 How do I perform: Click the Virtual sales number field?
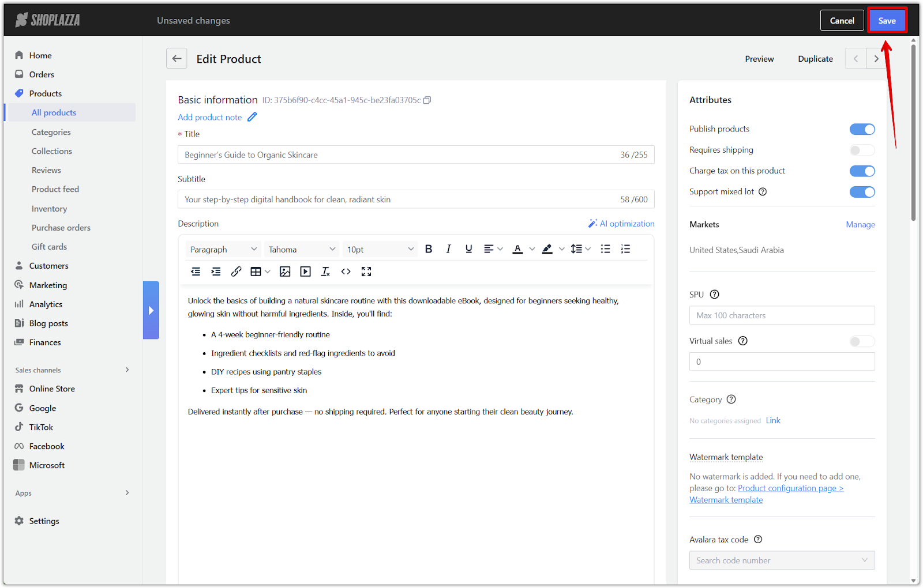[x=782, y=362]
